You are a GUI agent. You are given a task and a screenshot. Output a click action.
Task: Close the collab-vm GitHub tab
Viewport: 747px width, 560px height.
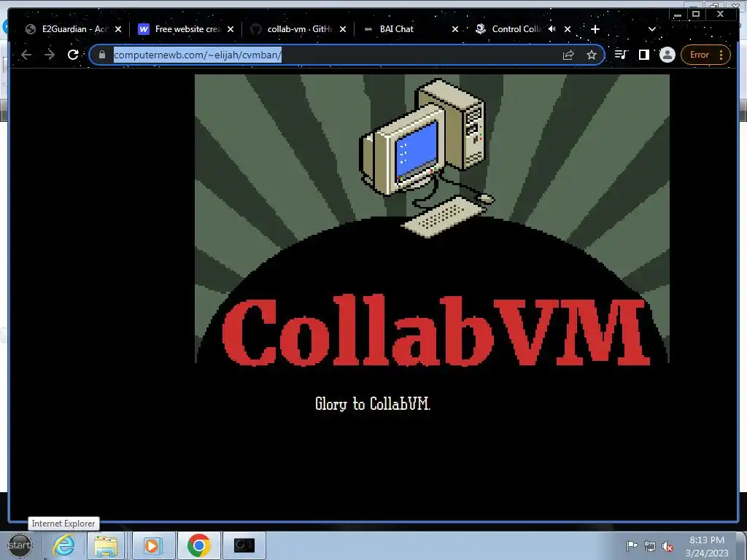pyautogui.click(x=343, y=29)
